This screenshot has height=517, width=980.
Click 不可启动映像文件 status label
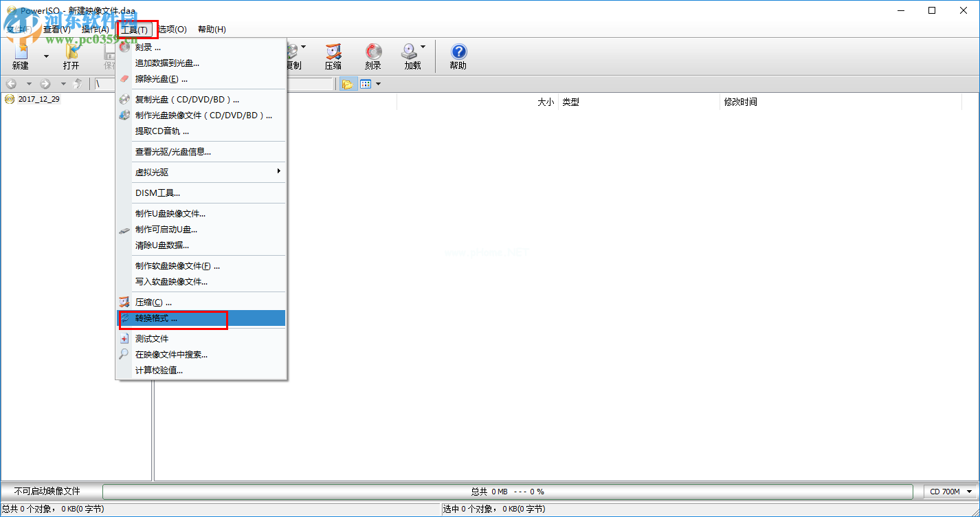coord(47,492)
